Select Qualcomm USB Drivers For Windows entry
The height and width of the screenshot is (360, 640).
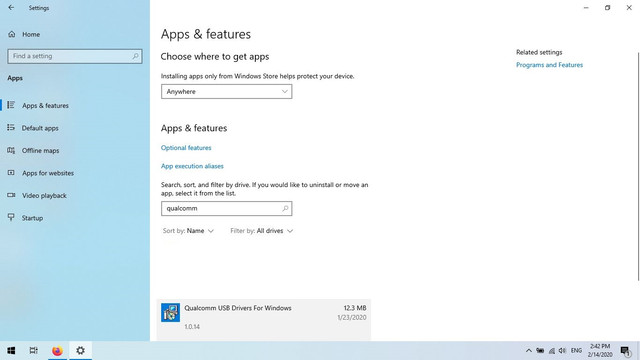tap(264, 319)
